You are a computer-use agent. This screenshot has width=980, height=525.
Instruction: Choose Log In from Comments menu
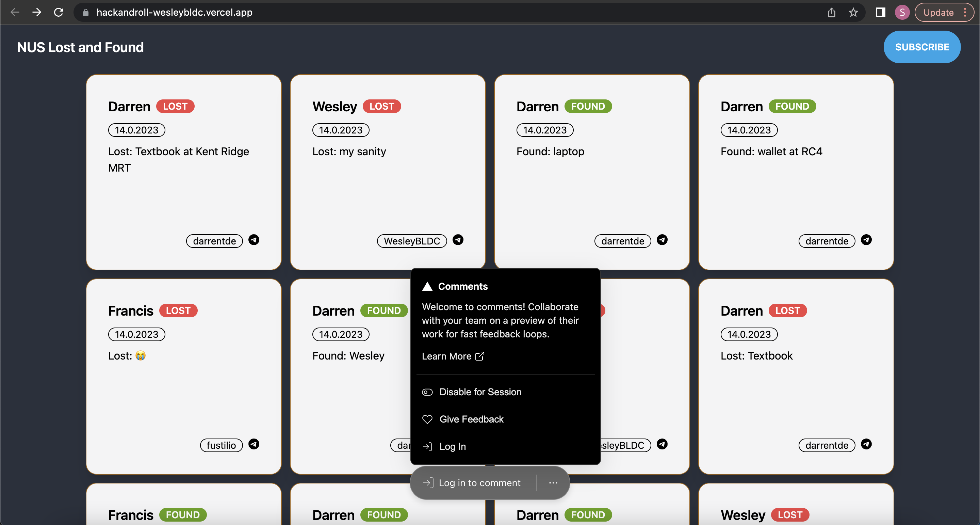(x=452, y=446)
